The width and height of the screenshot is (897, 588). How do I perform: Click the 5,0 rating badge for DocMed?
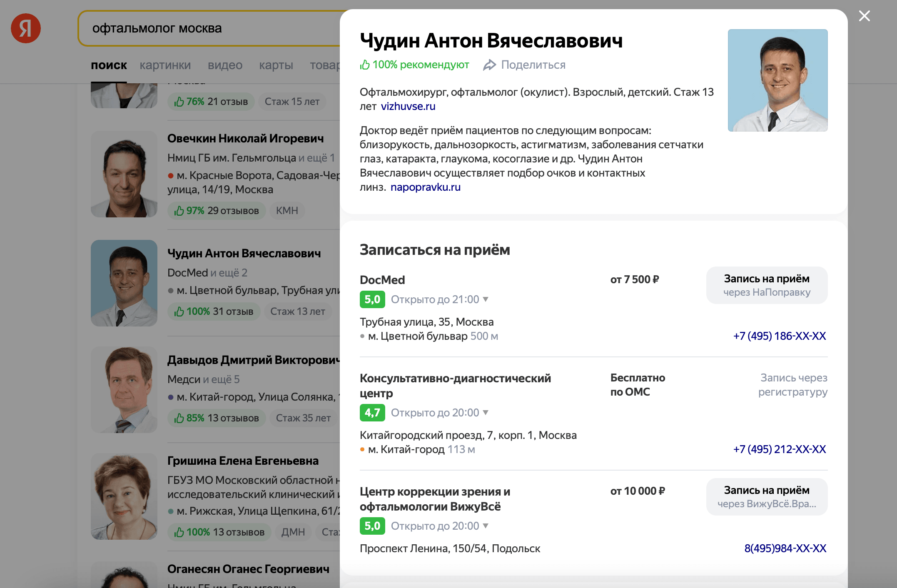[372, 299]
